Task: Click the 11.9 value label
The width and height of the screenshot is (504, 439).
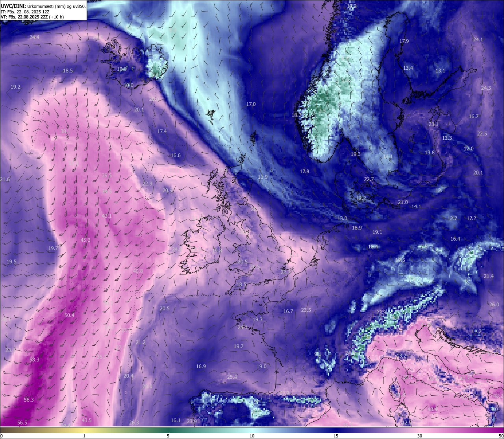Action: coord(263,177)
